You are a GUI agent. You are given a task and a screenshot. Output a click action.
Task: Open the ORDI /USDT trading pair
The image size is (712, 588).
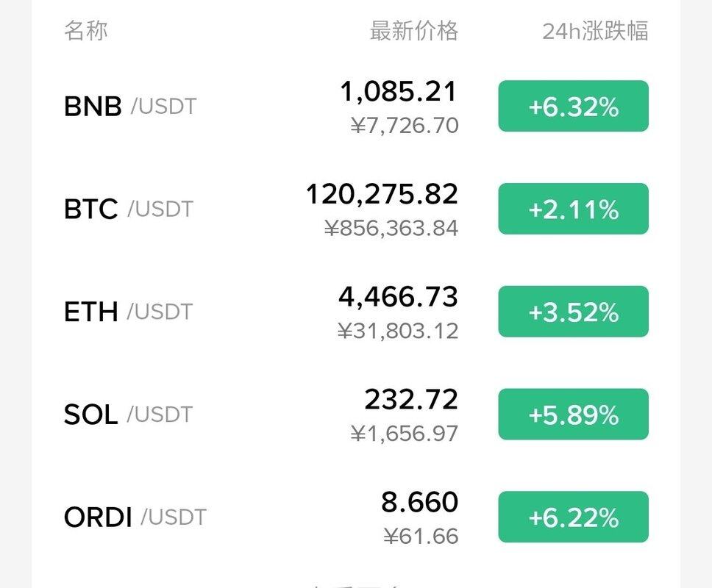point(135,517)
